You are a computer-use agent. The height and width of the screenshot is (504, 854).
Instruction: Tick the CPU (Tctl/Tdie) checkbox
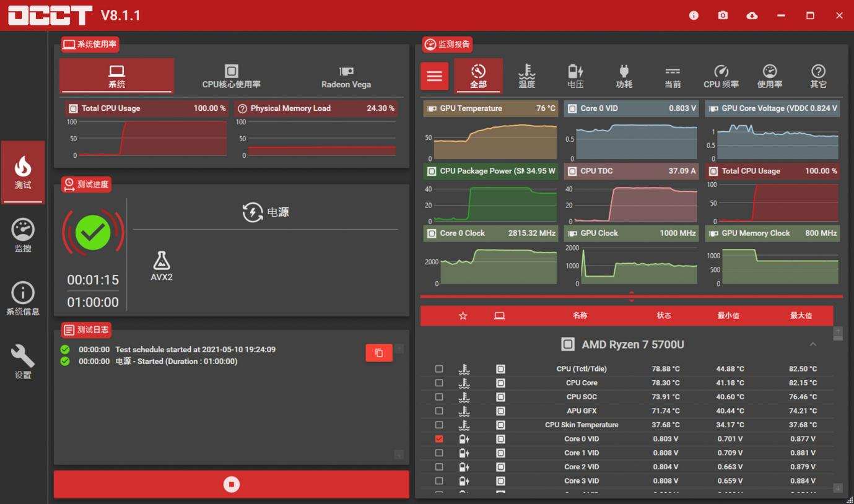pyautogui.click(x=439, y=369)
